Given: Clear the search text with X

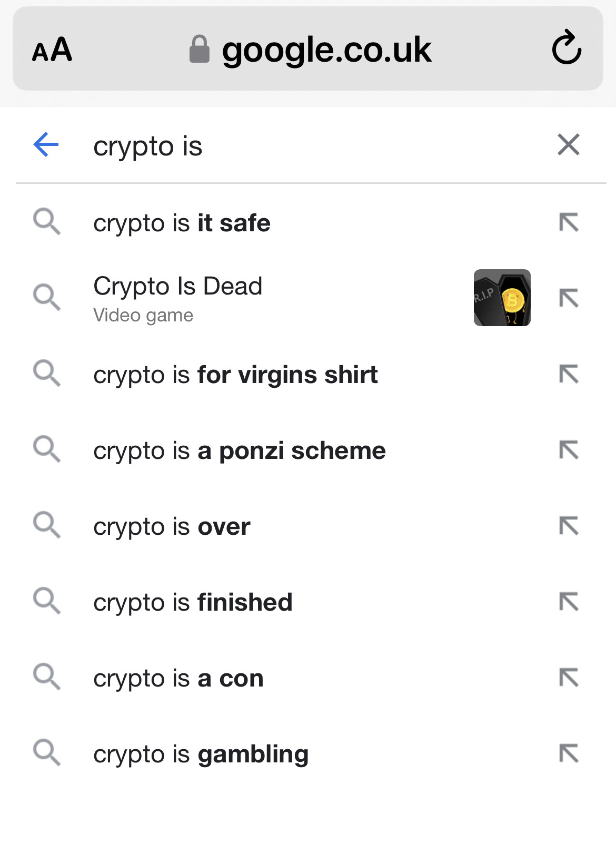Looking at the screenshot, I should pyautogui.click(x=569, y=145).
